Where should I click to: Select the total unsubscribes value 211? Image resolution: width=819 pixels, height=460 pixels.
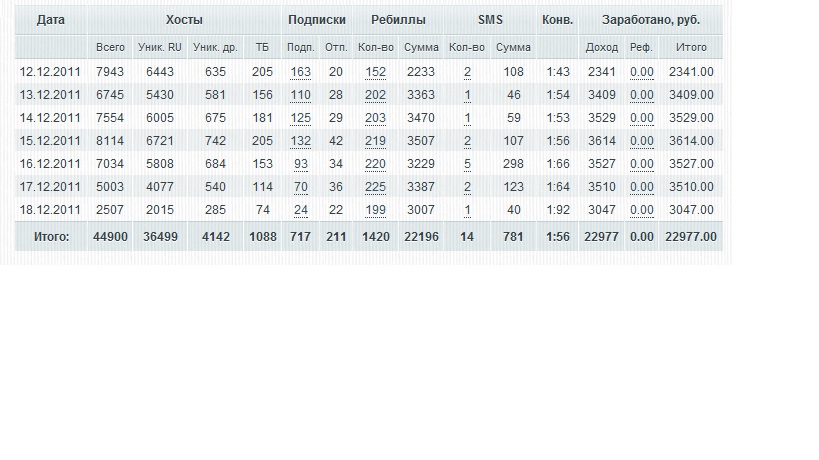tap(336, 237)
